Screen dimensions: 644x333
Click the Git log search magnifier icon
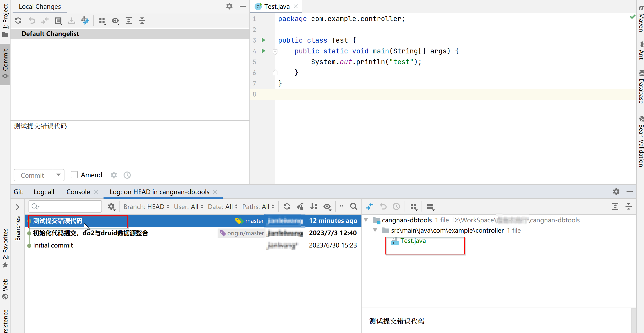pos(353,207)
